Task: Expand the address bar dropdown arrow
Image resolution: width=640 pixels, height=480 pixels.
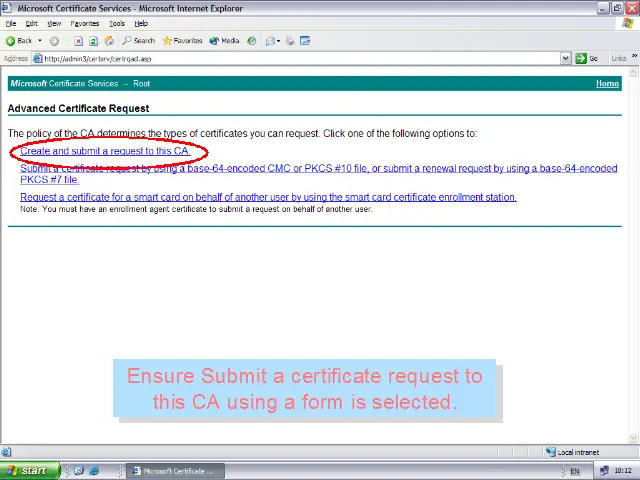Action: [x=565, y=59]
